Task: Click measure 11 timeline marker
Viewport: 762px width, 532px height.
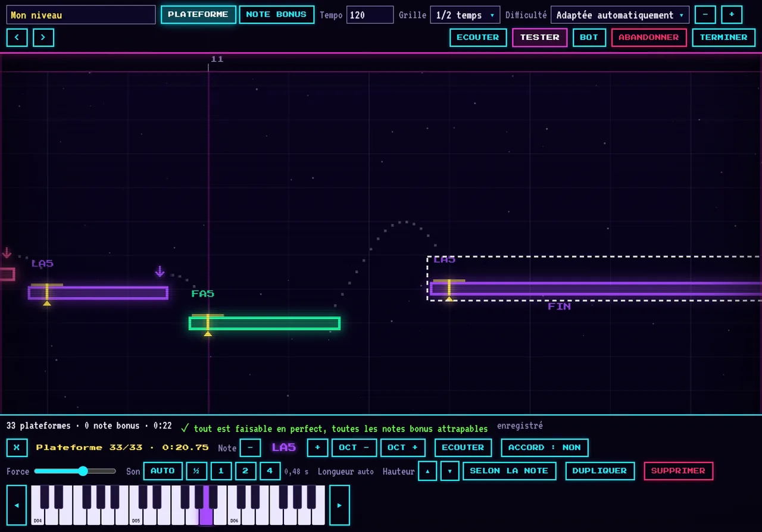Action: point(217,59)
